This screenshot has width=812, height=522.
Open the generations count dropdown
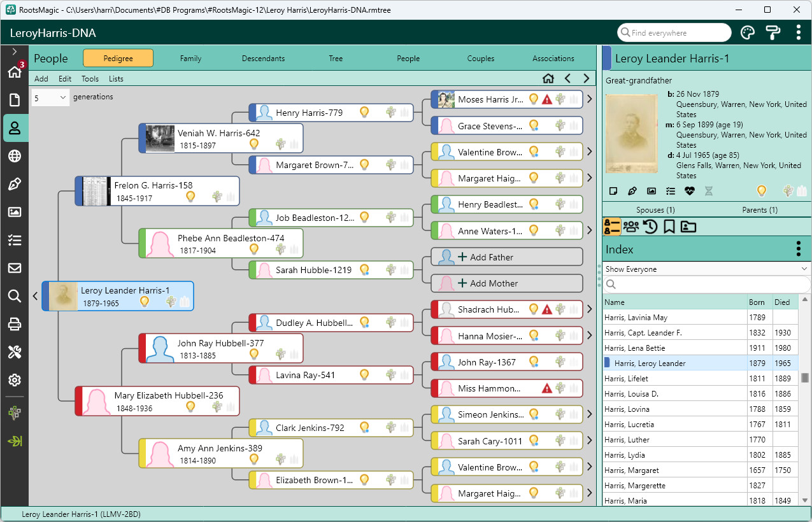point(50,97)
